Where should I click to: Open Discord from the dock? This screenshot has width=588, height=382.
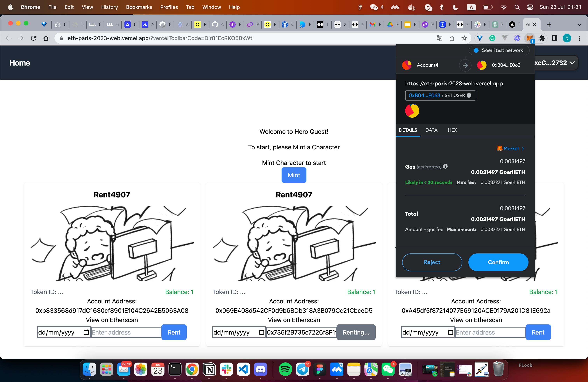point(260,369)
